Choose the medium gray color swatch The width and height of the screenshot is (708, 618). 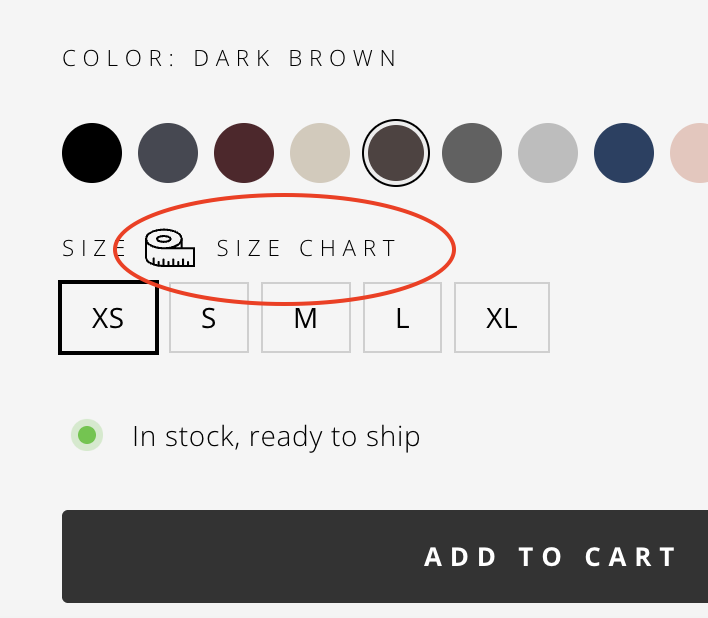(472, 153)
